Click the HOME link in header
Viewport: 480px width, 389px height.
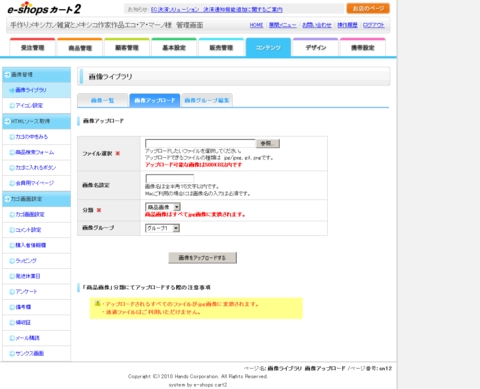click(x=256, y=25)
